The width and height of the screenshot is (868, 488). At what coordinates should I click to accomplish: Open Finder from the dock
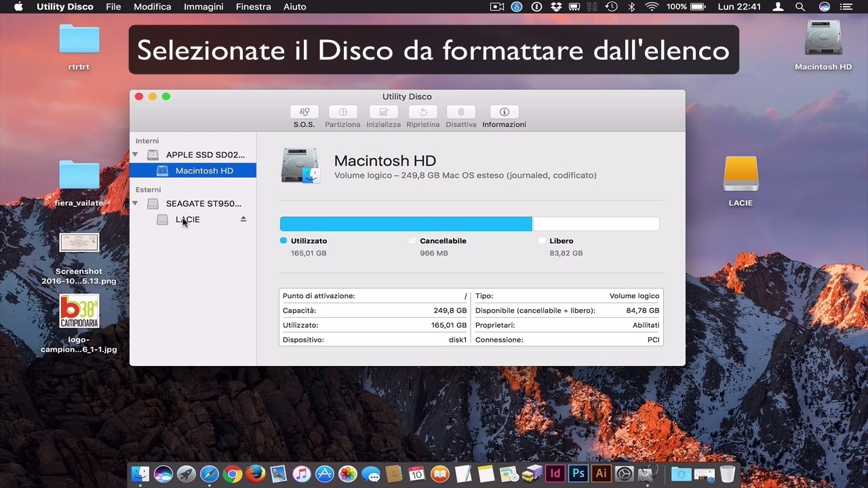(x=140, y=473)
